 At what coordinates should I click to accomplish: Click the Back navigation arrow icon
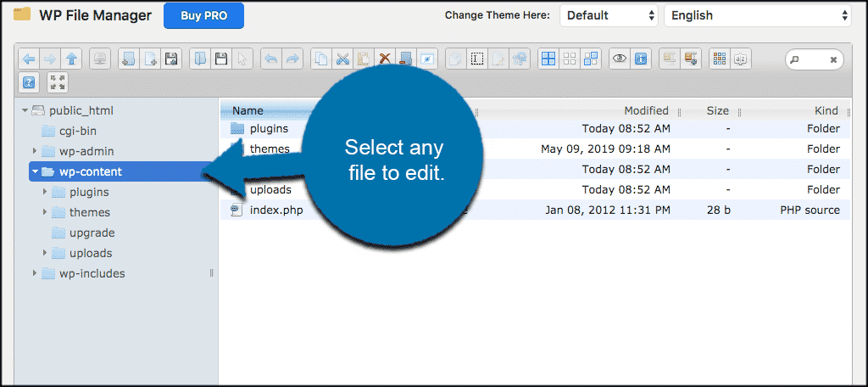29,59
